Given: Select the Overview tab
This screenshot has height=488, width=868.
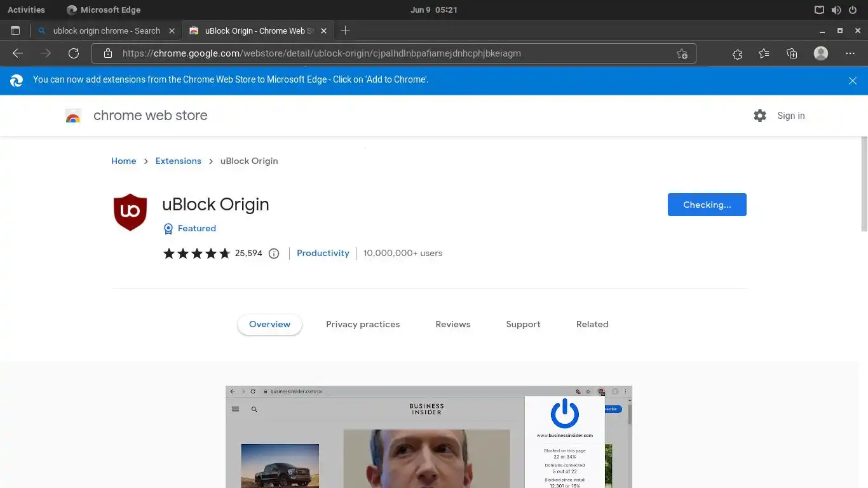Looking at the screenshot, I should click(269, 324).
